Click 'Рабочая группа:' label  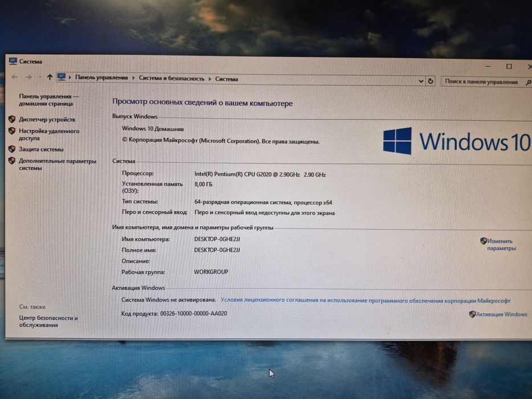[x=143, y=272]
